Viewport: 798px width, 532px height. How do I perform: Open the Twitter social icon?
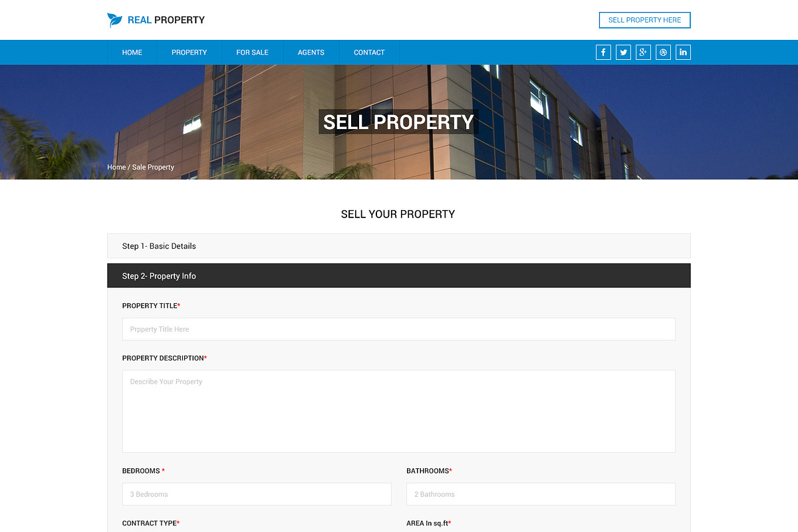click(x=623, y=53)
